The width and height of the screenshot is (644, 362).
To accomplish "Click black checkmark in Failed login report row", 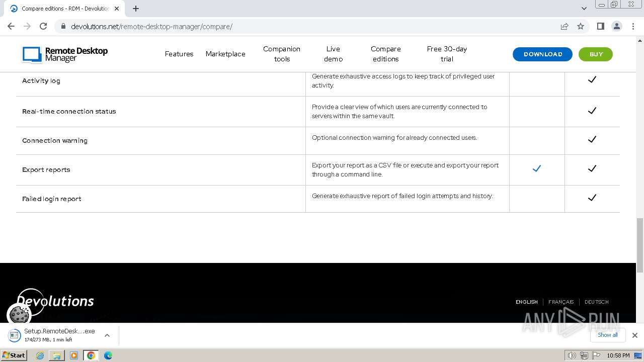I will [x=592, y=198].
